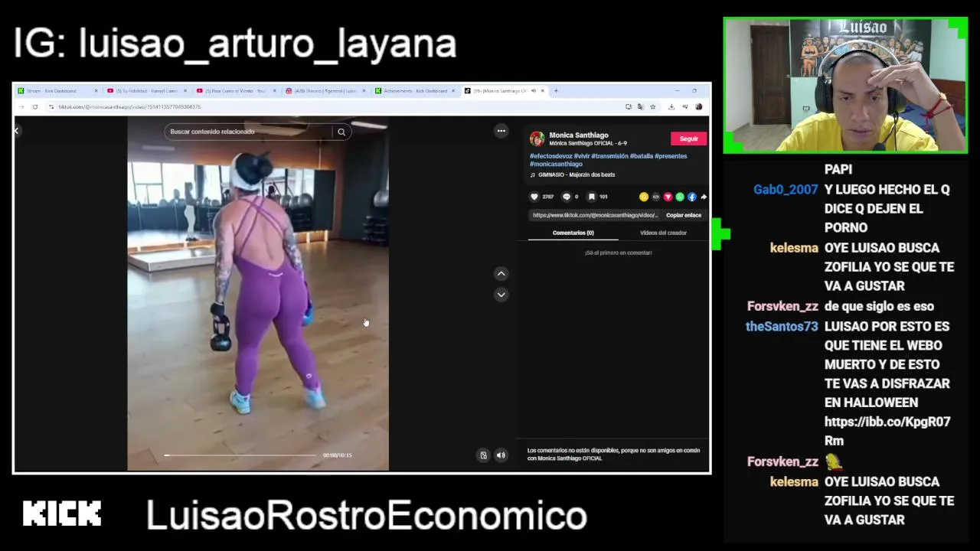Viewport: 980px width, 551px height.
Task: Click the 00:00/00:15 video time display
Action: (337, 455)
